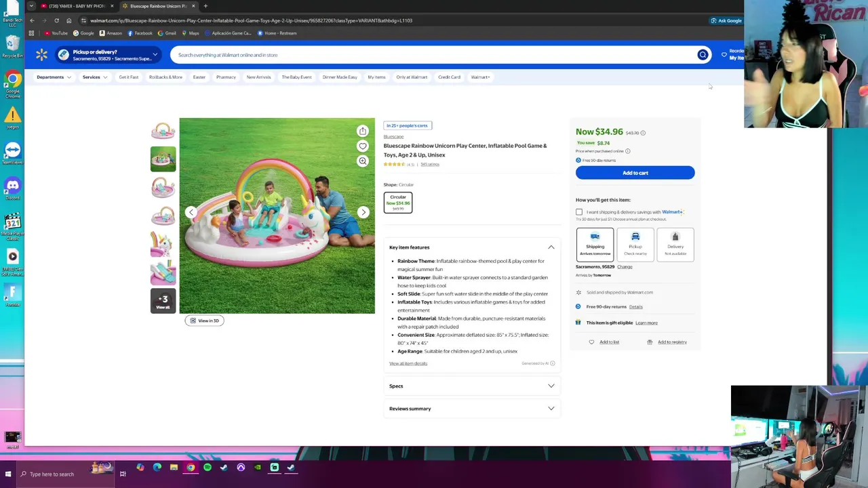Choose Delivery fulfillment option

675,245
